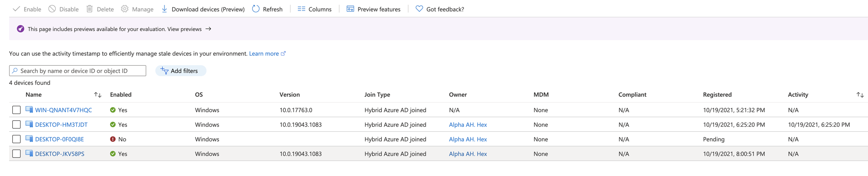
Task: Open device DESKTOP-HM3TJDT
Action: pyautogui.click(x=61, y=124)
